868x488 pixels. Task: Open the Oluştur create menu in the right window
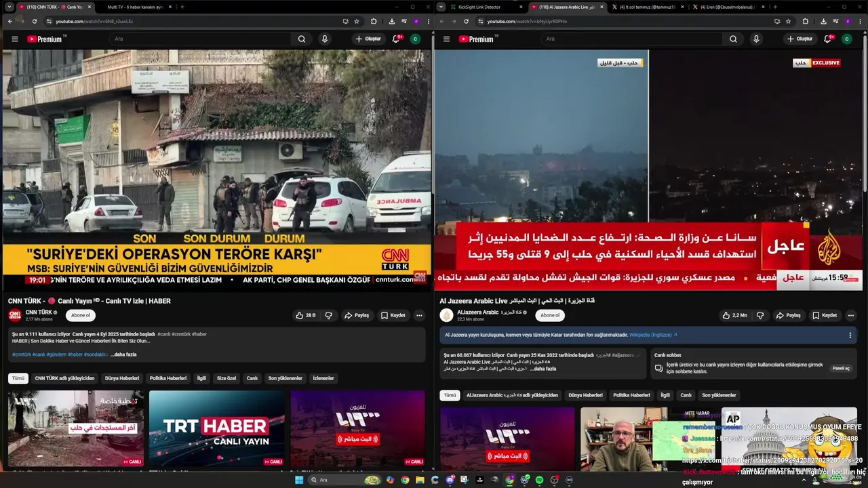(800, 39)
